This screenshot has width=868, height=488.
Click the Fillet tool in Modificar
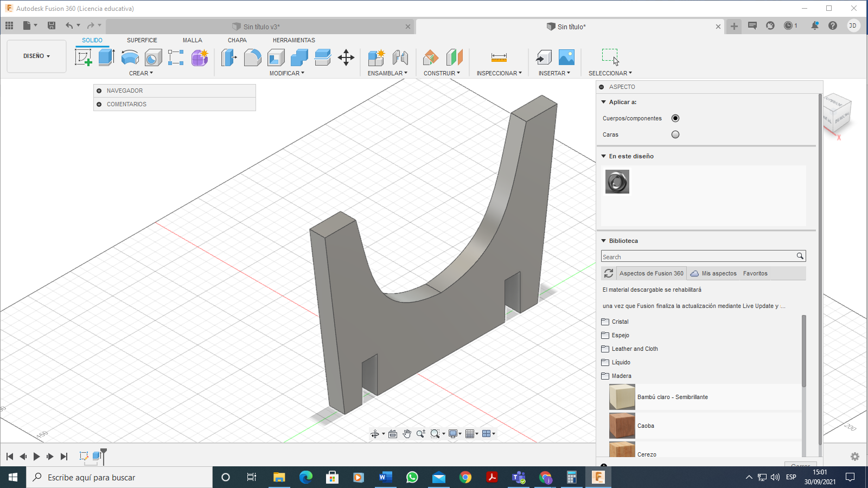click(x=252, y=57)
